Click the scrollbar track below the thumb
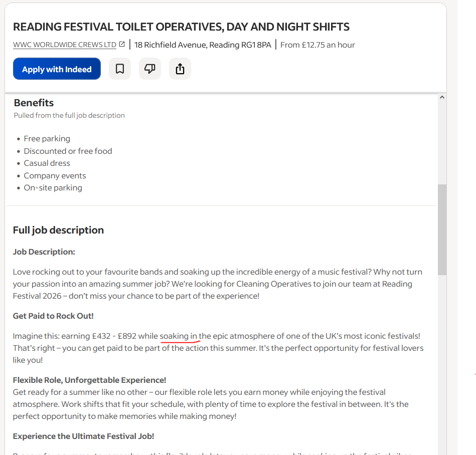 442,364
